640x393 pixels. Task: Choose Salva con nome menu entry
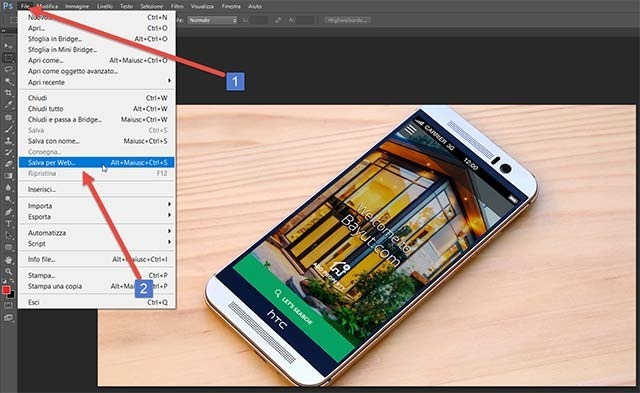click(x=96, y=141)
